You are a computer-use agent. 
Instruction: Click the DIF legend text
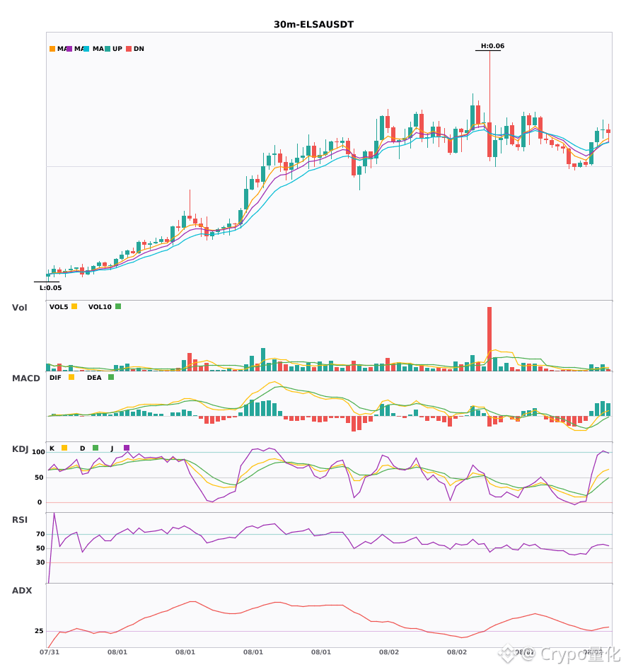coord(55,378)
